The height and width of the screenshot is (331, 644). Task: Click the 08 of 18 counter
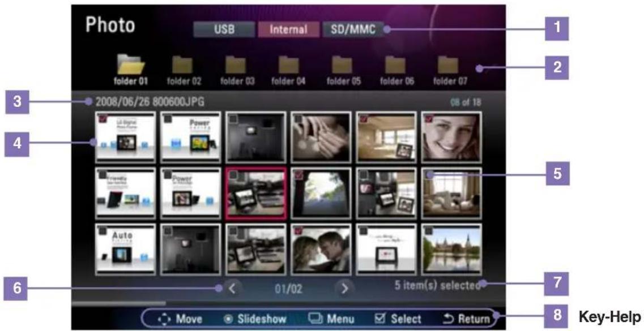[466, 102]
